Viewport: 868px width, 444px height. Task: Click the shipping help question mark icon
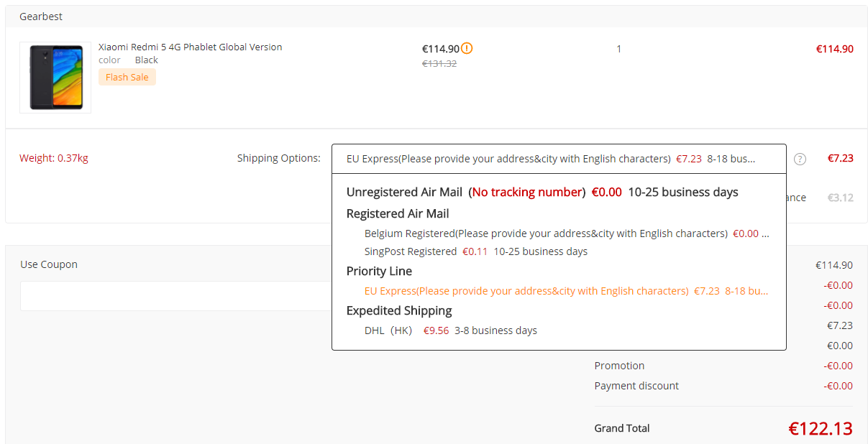point(800,159)
